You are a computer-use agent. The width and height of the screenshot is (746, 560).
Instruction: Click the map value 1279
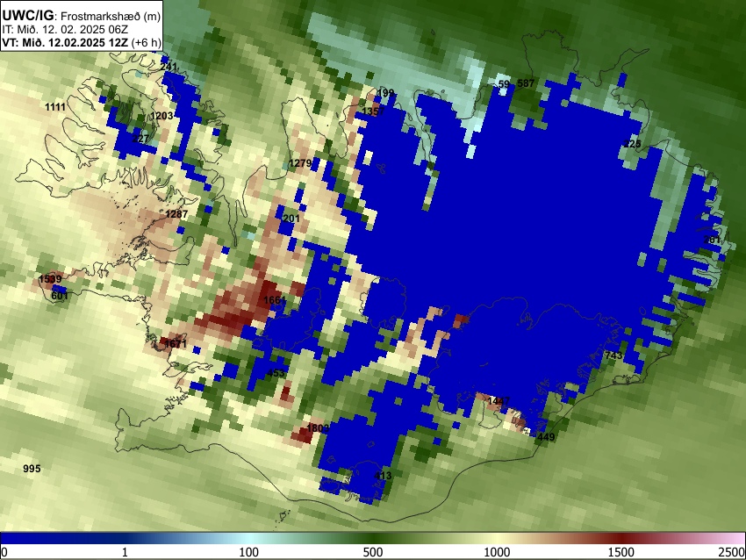(300, 163)
